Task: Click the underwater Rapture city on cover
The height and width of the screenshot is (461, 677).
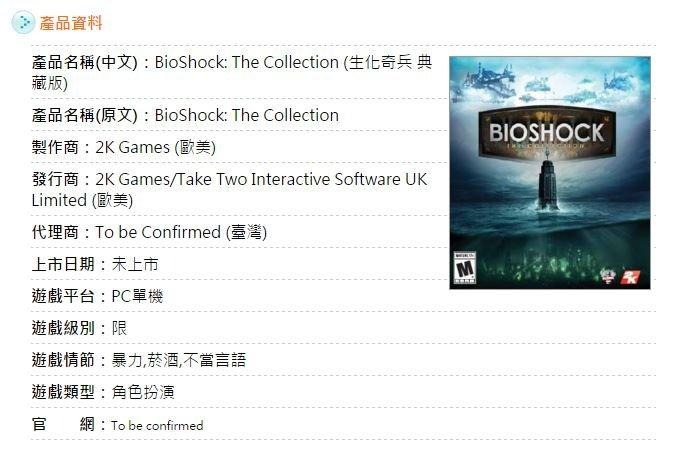Action: tap(540, 263)
